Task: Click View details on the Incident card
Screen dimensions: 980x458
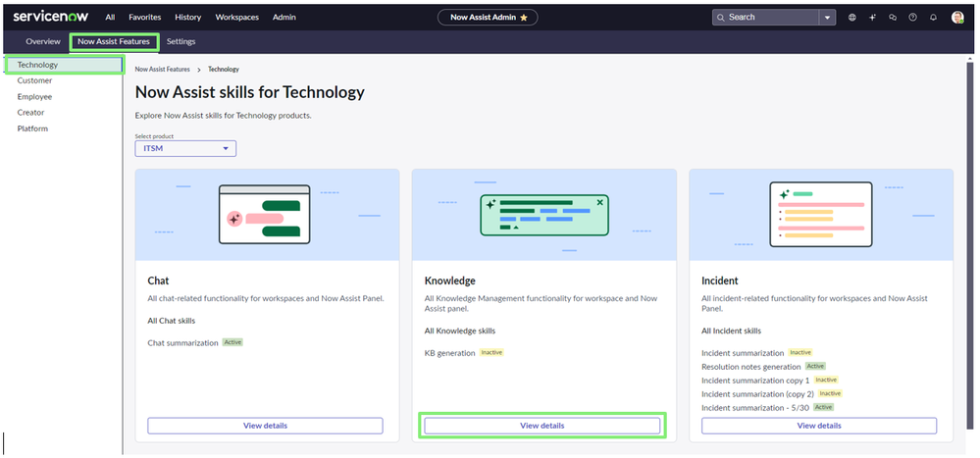Action: tap(819, 426)
